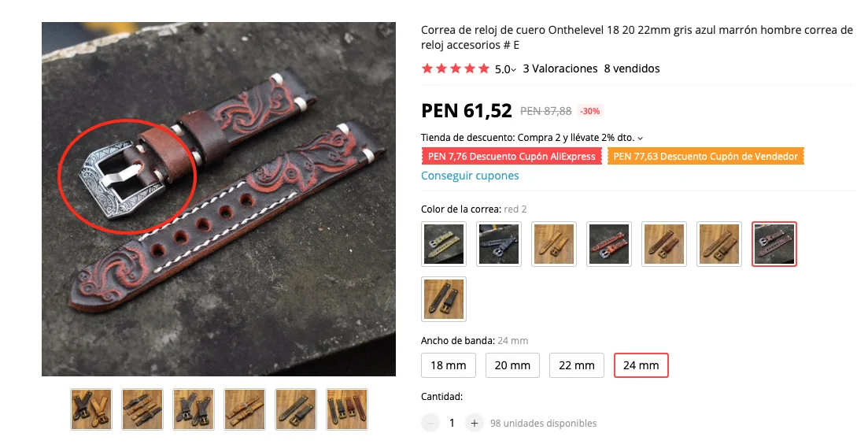868x448 pixels.
Task: Choose the selected red 2 strap swatch
Action: 774,244
